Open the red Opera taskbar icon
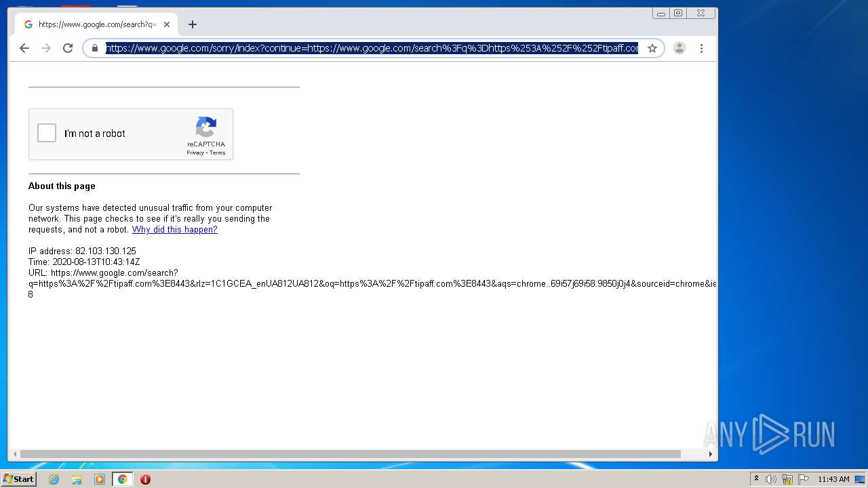Image resolution: width=868 pixels, height=488 pixels. coord(145,479)
